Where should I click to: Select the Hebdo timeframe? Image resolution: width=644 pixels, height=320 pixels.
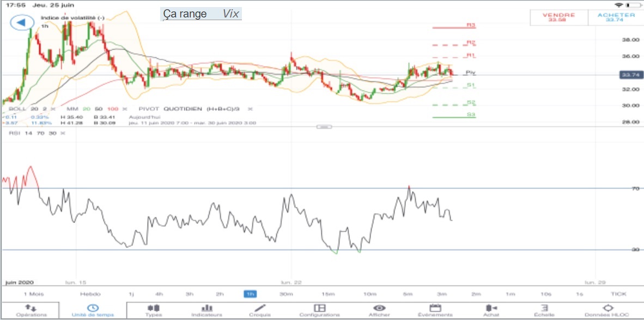click(x=90, y=294)
